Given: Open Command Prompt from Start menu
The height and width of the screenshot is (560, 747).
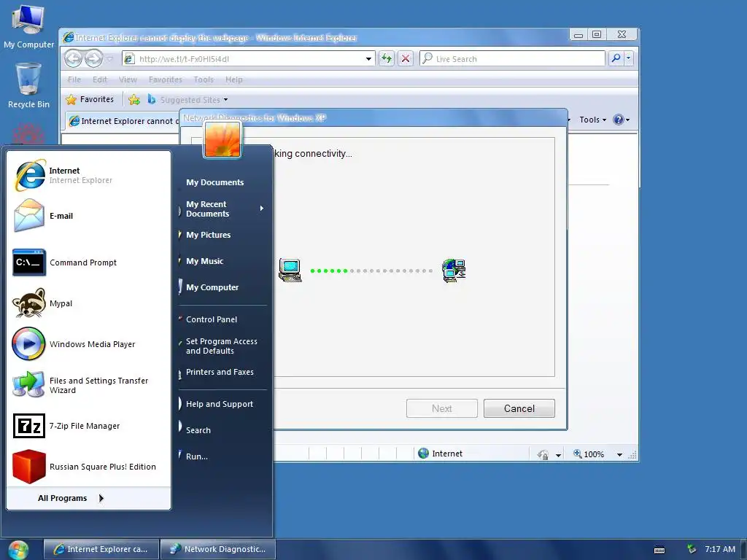Looking at the screenshot, I should [x=88, y=262].
